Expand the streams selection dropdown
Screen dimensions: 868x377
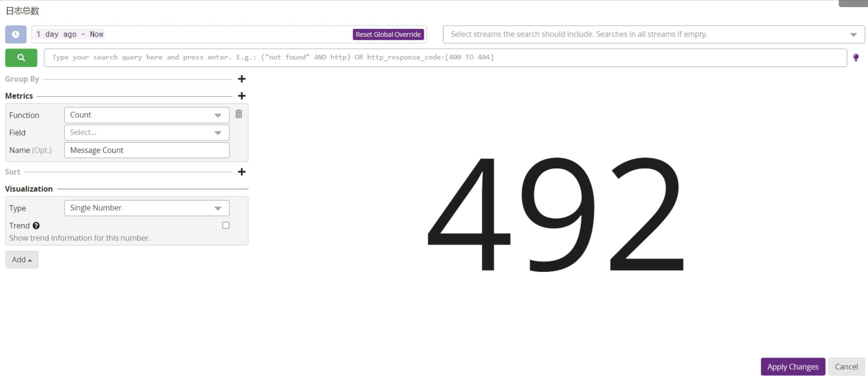(x=853, y=34)
